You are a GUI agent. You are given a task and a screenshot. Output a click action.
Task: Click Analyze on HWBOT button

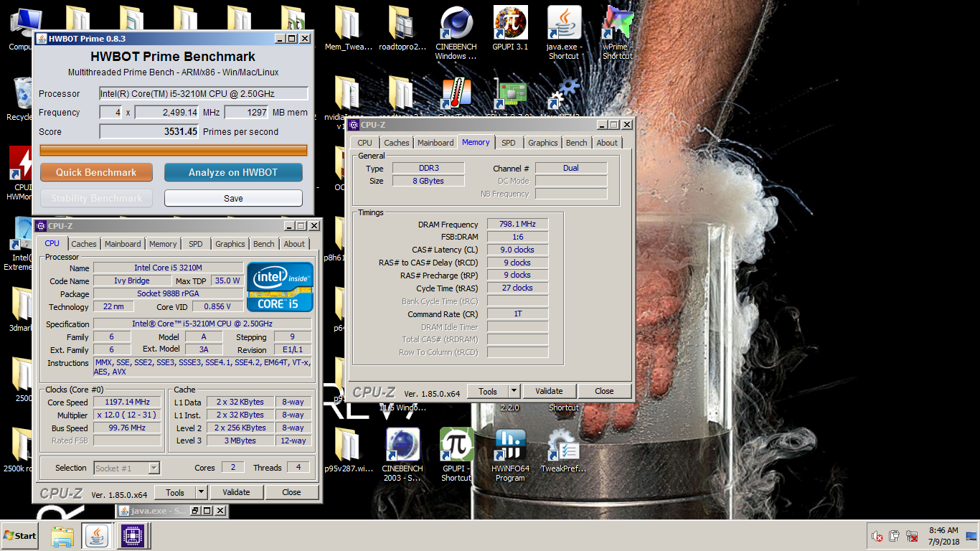pyautogui.click(x=233, y=172)
